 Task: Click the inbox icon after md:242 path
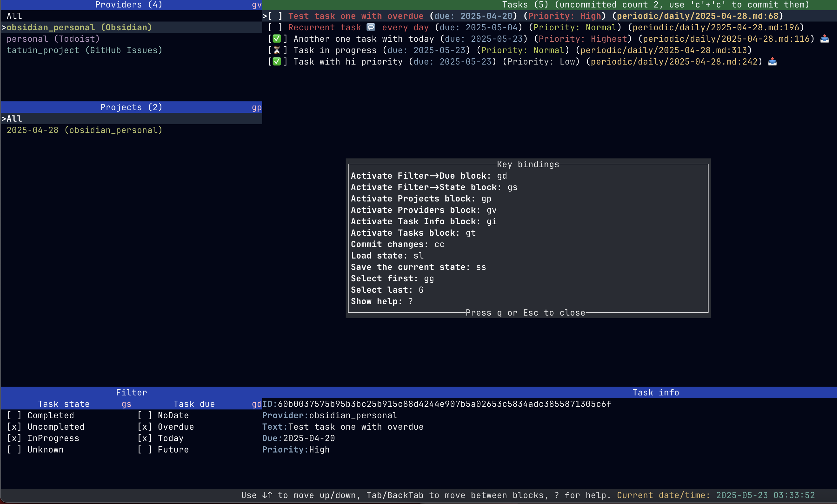772,62
